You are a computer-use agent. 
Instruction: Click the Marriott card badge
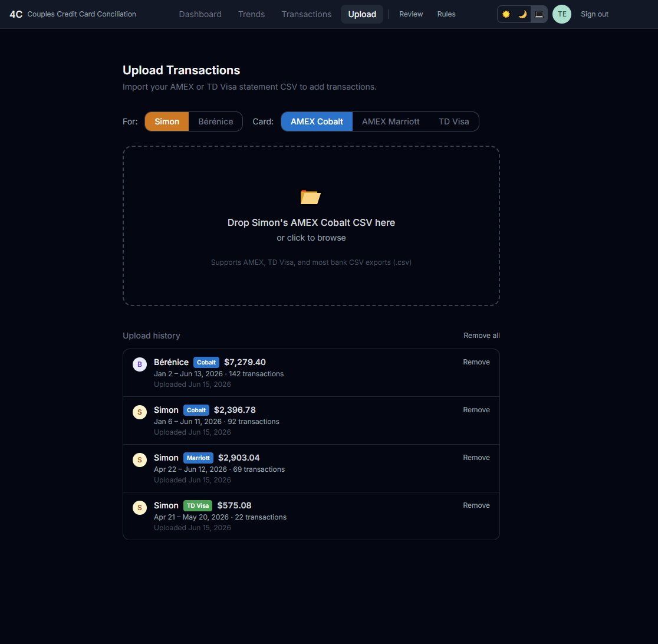198,458
